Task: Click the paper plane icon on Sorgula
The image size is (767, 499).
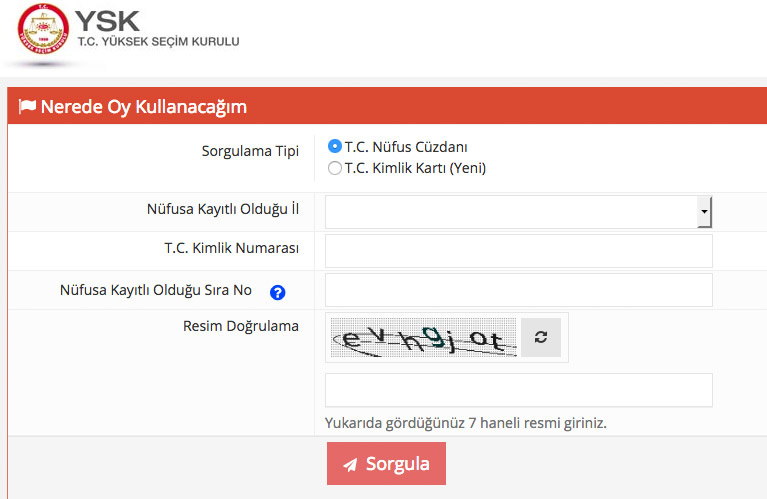Action: (x=350, y=464)
